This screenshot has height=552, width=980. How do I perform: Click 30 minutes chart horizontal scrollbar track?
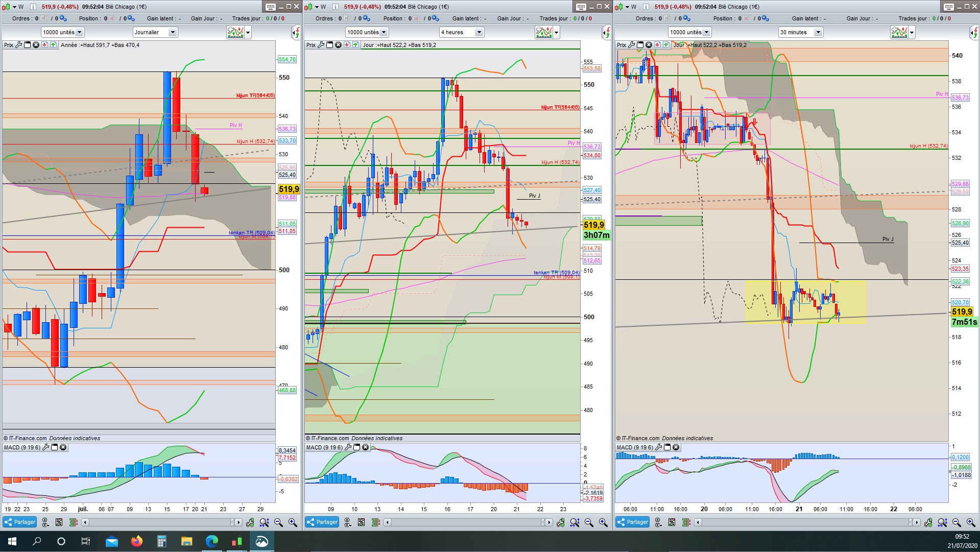[x=808, y=522]
